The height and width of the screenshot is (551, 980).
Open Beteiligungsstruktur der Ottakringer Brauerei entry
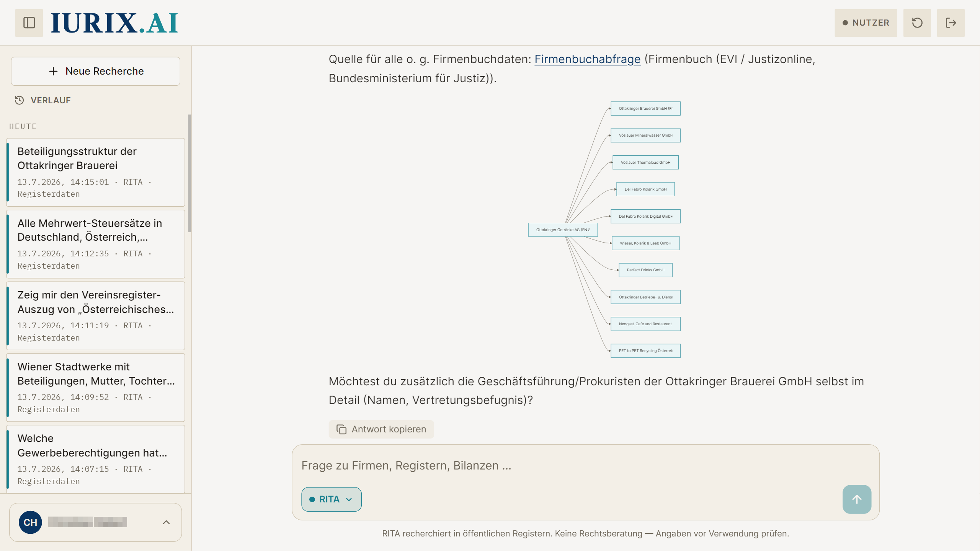96,172
